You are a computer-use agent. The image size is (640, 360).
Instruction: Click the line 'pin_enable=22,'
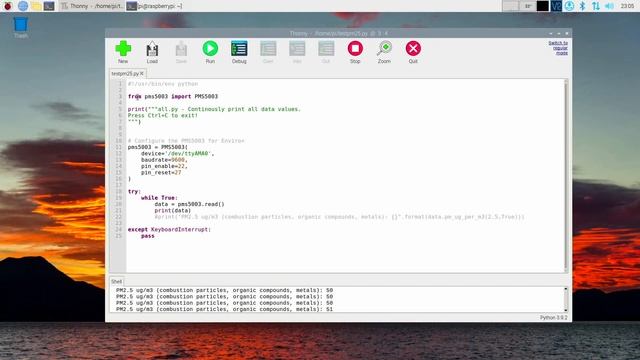[x=164, y=166]
